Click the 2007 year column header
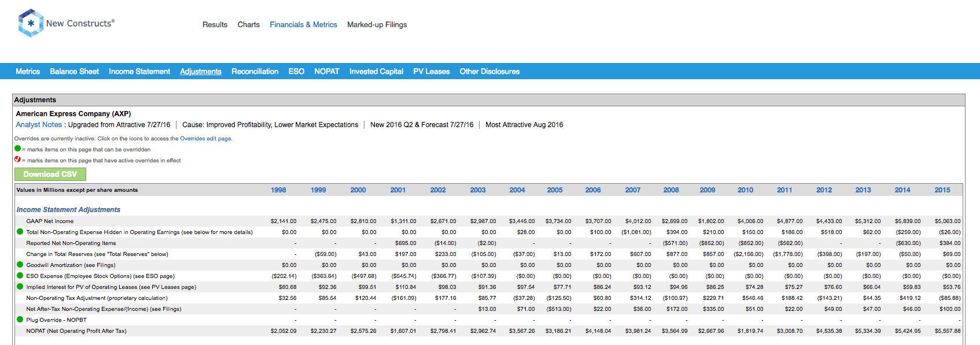Viewport: 980px width, 345px height. [633, 190]
